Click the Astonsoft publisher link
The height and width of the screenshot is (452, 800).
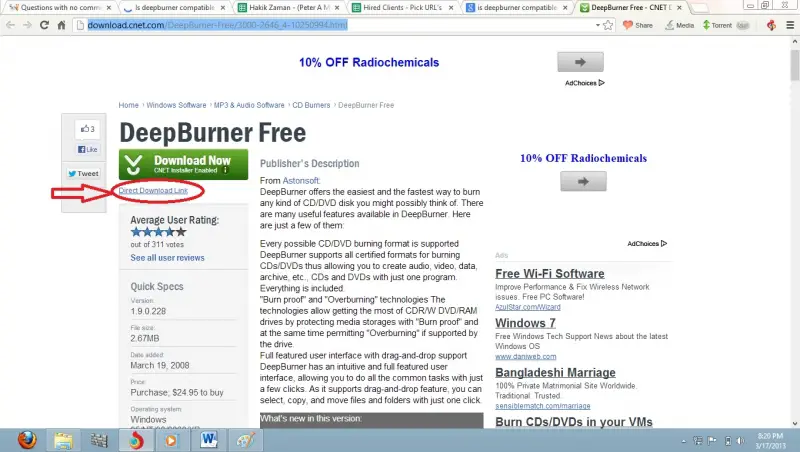pos(301,181)
